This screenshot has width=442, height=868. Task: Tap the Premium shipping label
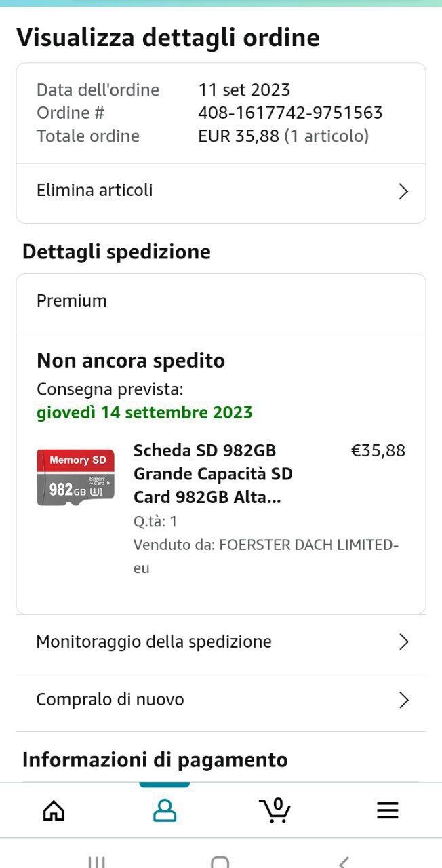(x=72, y=300)
